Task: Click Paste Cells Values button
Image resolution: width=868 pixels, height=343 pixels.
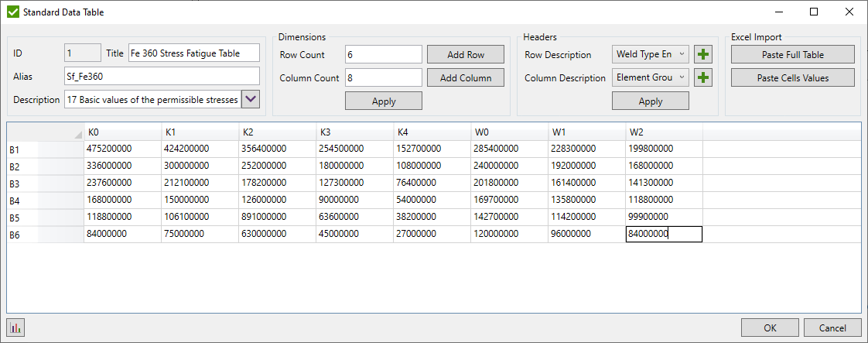Action: click(792, 78)
